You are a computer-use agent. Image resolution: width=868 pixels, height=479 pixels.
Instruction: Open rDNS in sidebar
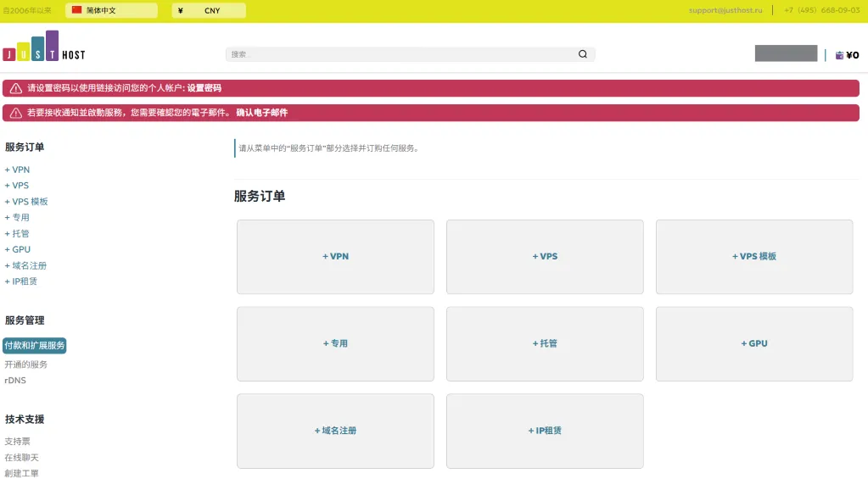pos(15,381)
